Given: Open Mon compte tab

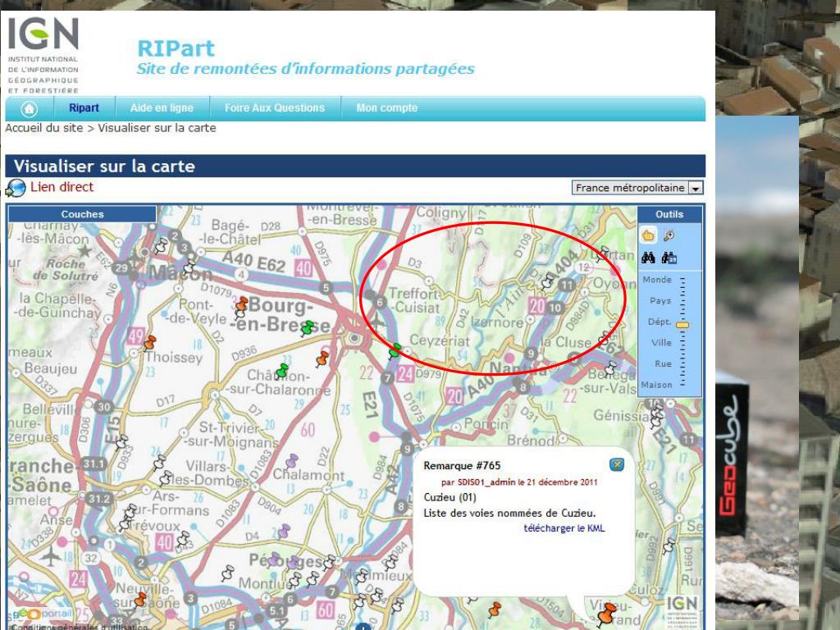Looking at the screenshot, I should pyautogui.click(x=387, y=107).
